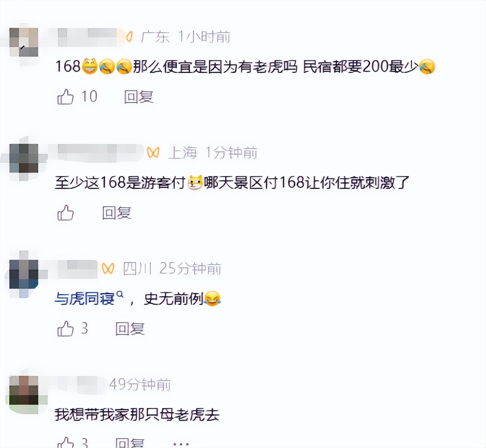Image resolution: width=486 pixels, height=448 pixels.
Task: Open the last commenter's avatar
Action: [24, 390]
